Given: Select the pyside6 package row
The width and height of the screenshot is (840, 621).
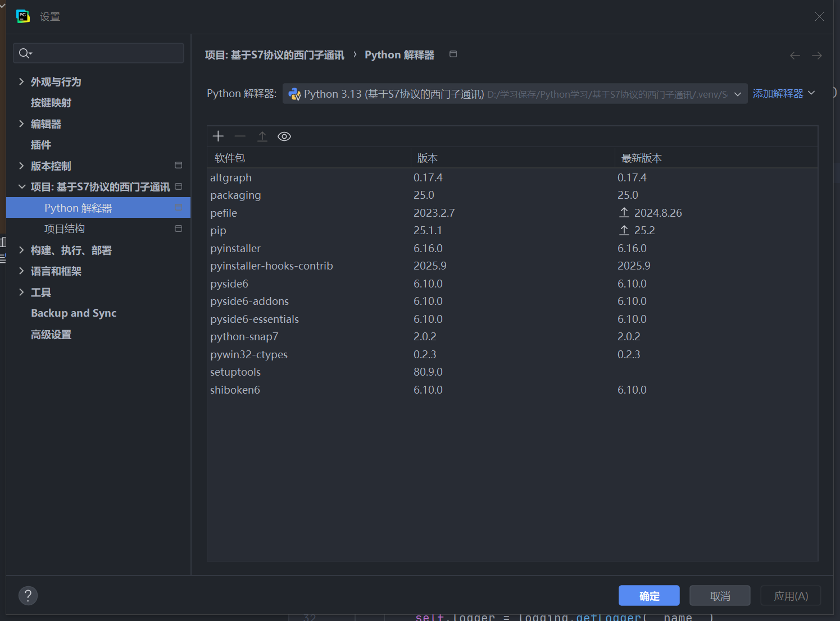Looking at the screenshot, I should (x=512, y=284).
